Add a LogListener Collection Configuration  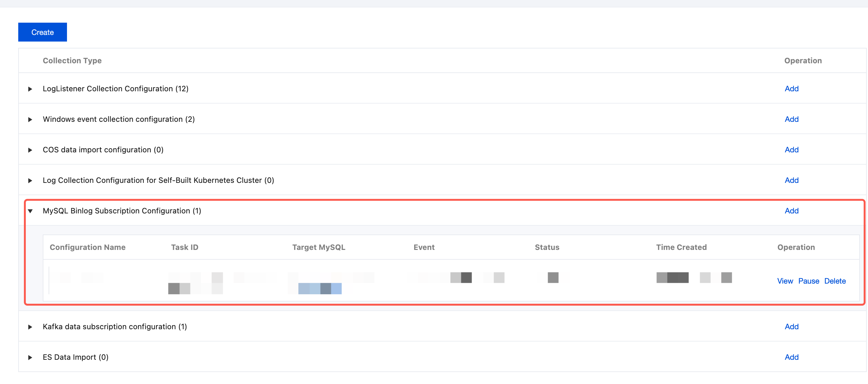791,89
